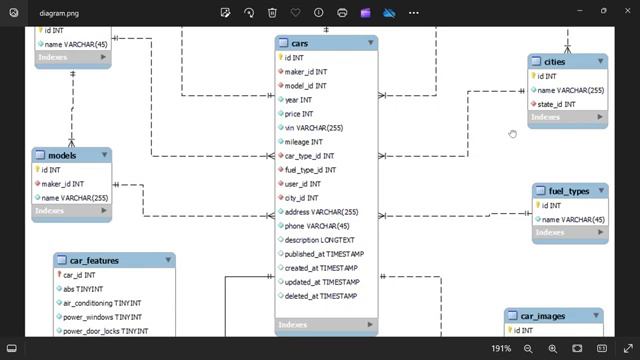The image size is (640, 360).
Task: Expand Indexes in cities table
Action: [x=600, y=117]
